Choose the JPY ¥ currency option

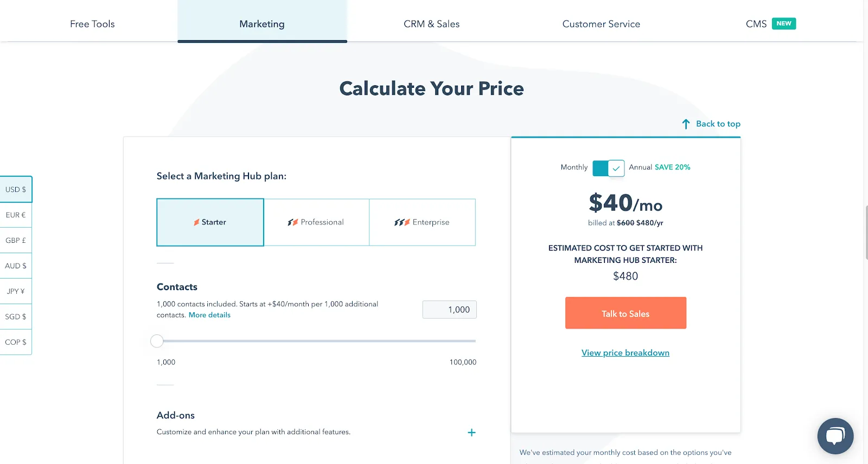click(x=16, y=291)
